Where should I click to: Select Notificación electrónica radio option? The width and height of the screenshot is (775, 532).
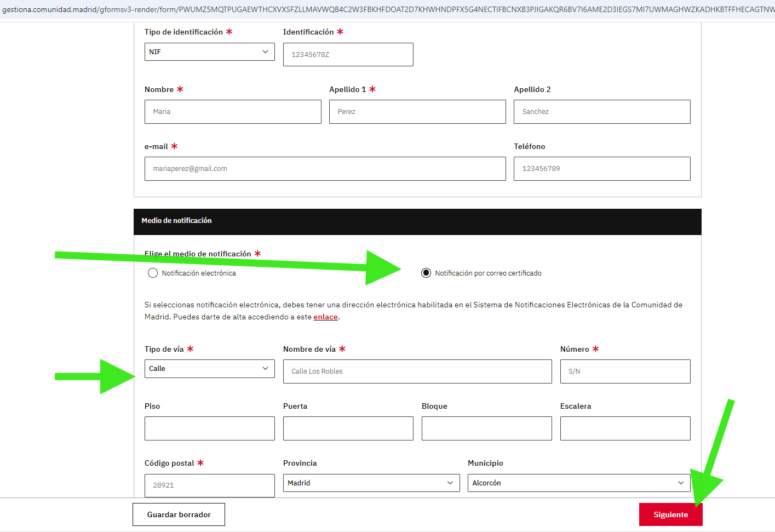[153, 273]
